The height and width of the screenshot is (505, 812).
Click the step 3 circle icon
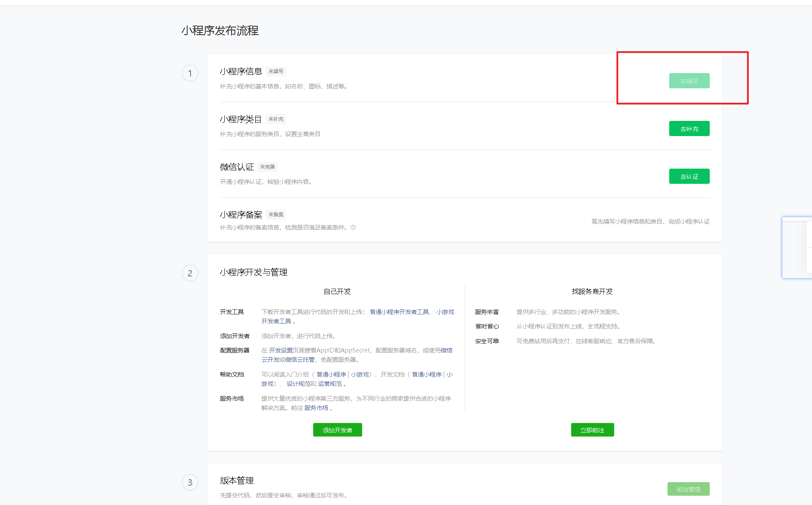tap(190, 482)
